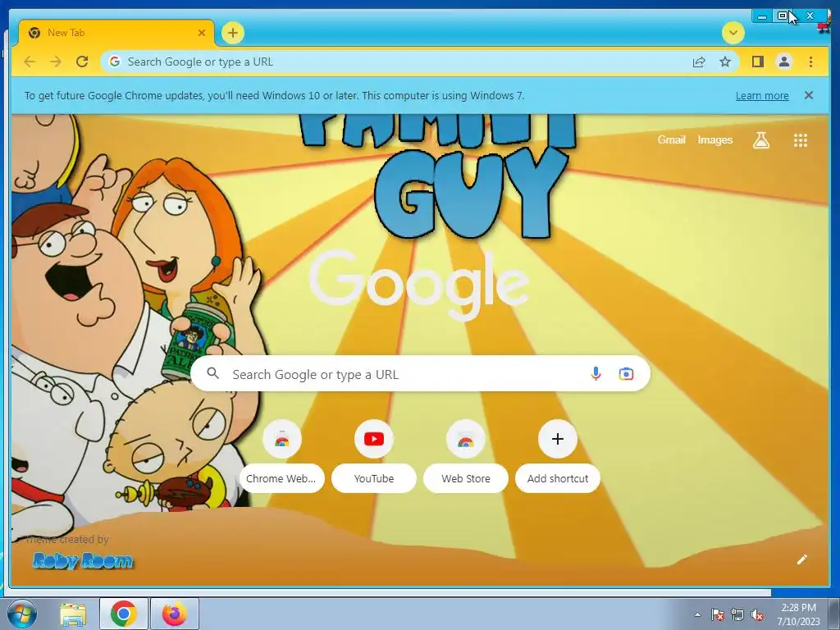Image resolution: width=840 pixels, height=630 pixels.
Task: Open the profile avatar menu
Action: 783,62
